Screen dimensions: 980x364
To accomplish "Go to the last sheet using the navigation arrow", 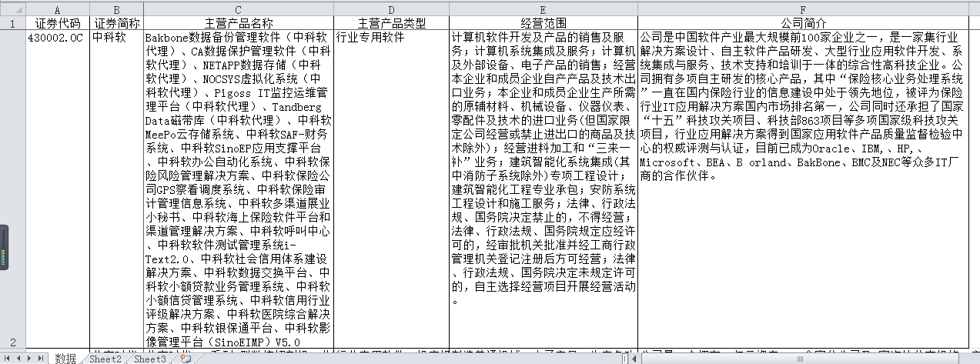I will pos(41,359).
